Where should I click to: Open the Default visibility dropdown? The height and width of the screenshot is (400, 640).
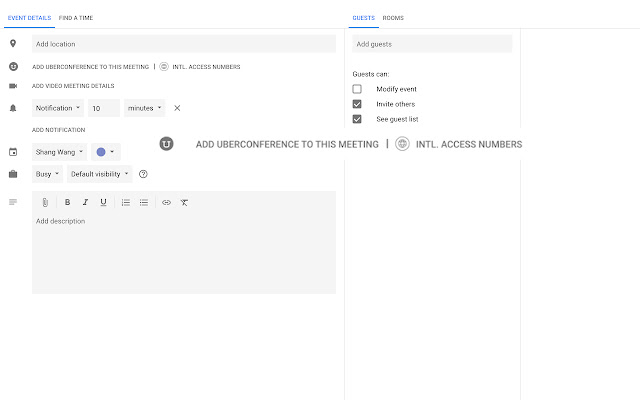point(100,174)
